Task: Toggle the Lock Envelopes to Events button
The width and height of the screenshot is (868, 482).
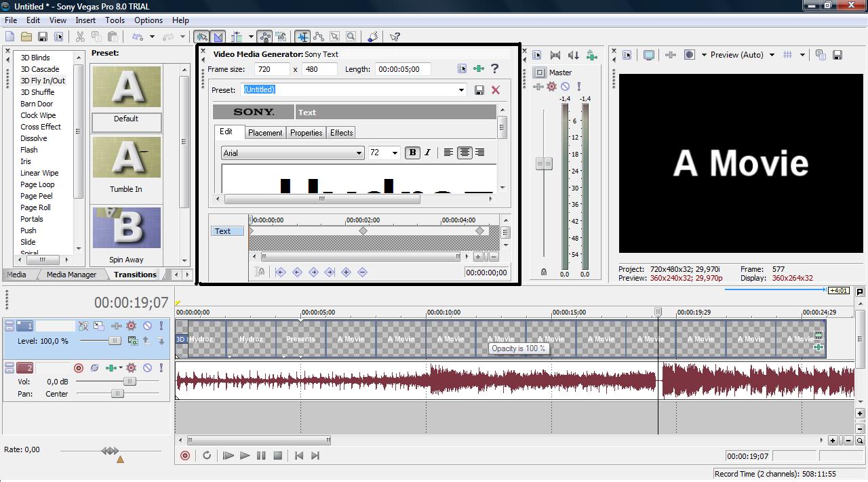Action: pyautogui.click(x=264, y=37)
